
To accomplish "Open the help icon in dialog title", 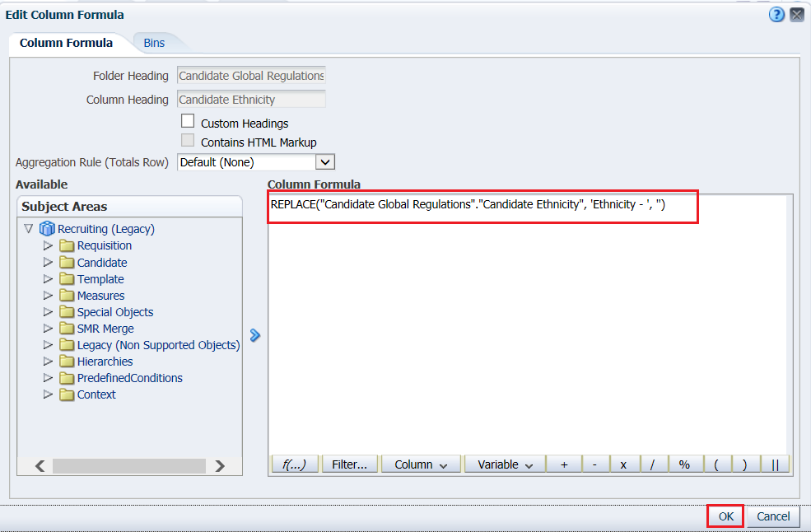I will [776, 15].
